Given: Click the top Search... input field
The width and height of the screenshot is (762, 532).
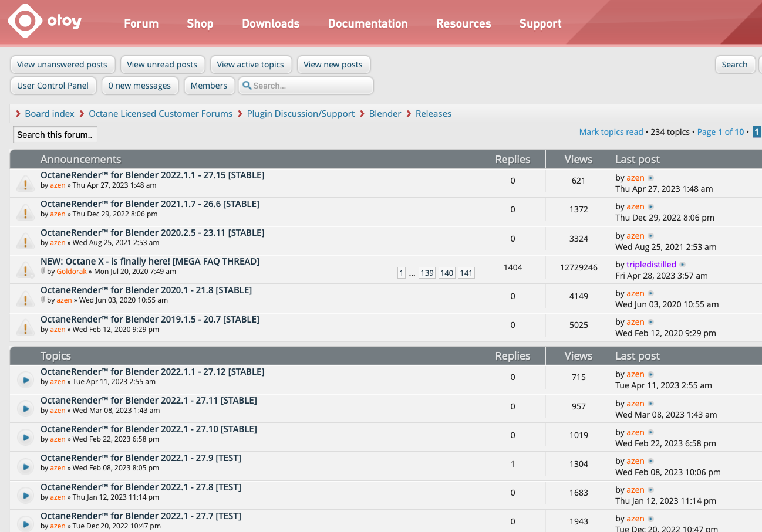Looking at the screenshot, I should click(x=306, y=86).
